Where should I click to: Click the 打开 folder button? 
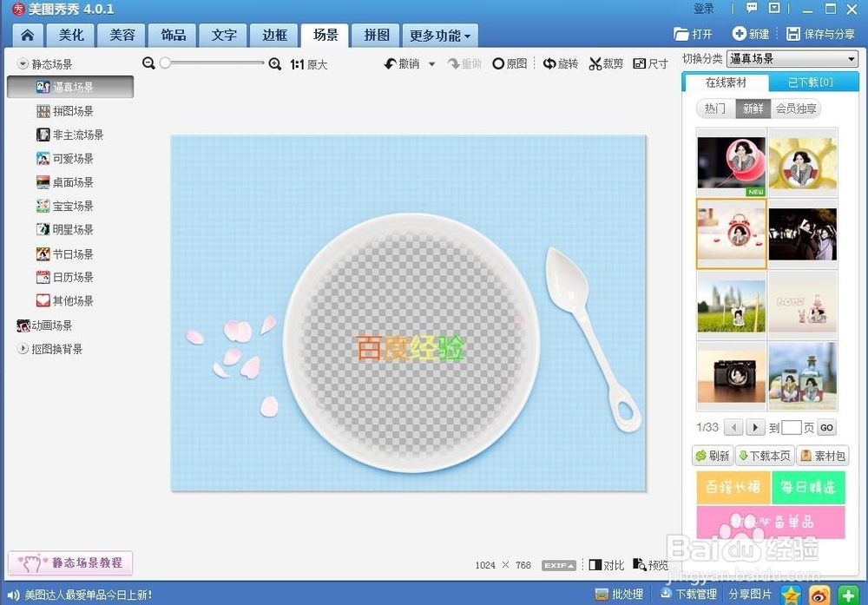[693, 35]
